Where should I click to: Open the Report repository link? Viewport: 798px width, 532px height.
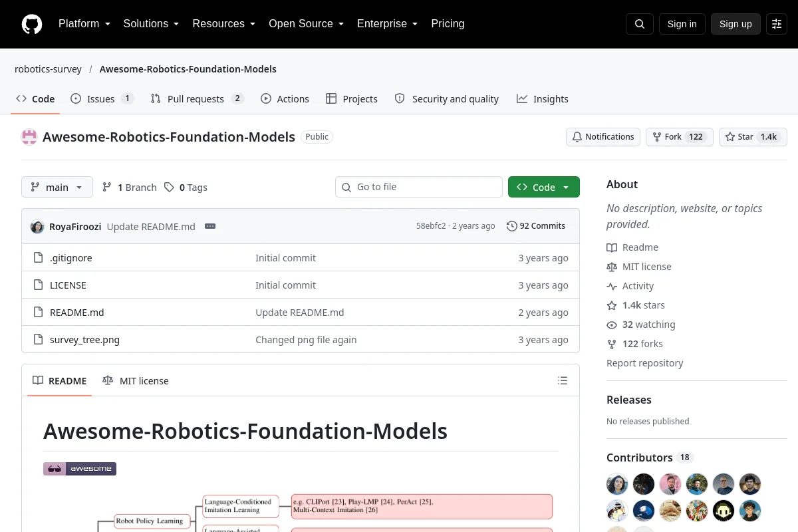pyautogui.click(x=645, y=363)
